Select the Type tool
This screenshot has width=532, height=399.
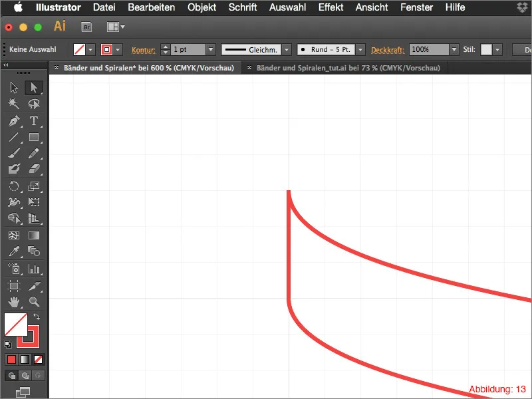pos(34,121)
